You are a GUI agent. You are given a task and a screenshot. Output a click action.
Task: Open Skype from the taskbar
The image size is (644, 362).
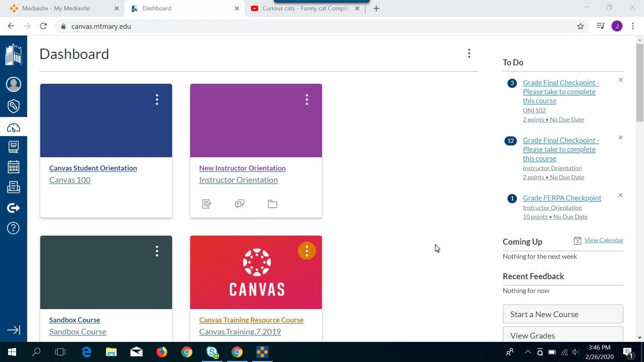(212, 352)
